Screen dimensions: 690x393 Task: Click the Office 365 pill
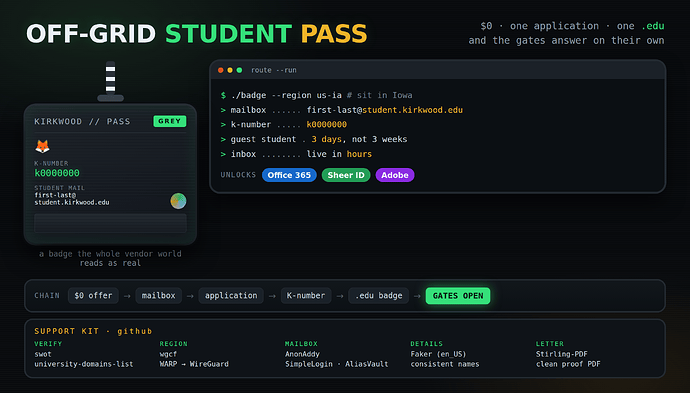pyautogui.click(x=289, y=175)
